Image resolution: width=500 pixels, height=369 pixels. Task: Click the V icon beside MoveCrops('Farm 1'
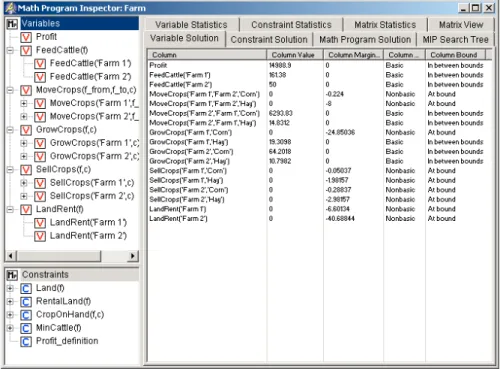click(x=40, y=103)
